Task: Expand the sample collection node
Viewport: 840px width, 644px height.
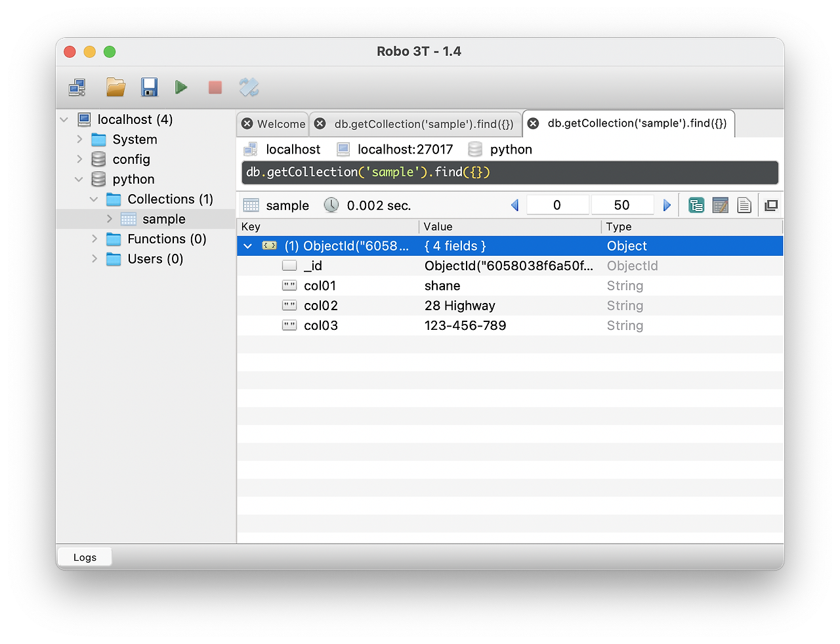Action: [x=110, y=219]
